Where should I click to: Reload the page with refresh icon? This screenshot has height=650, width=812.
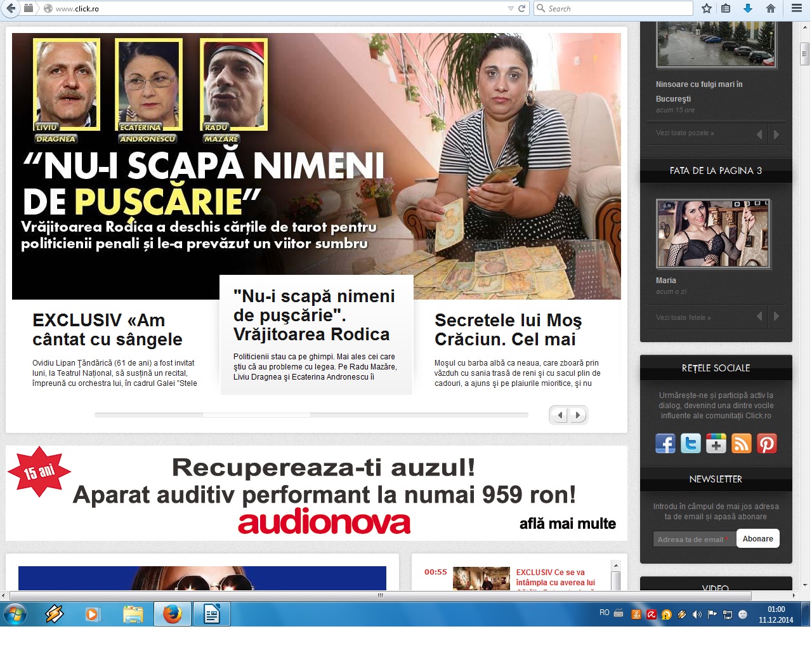pyautogui.click(x=522, y=8)
